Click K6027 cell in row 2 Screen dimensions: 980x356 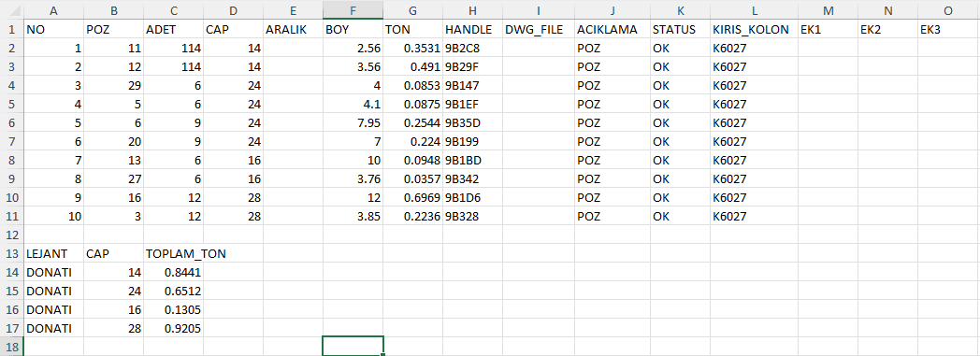pos(755,48)
